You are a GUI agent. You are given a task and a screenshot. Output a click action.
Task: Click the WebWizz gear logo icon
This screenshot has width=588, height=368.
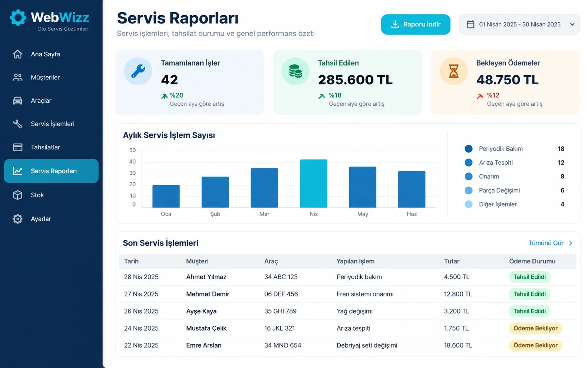tap(18, 17)
